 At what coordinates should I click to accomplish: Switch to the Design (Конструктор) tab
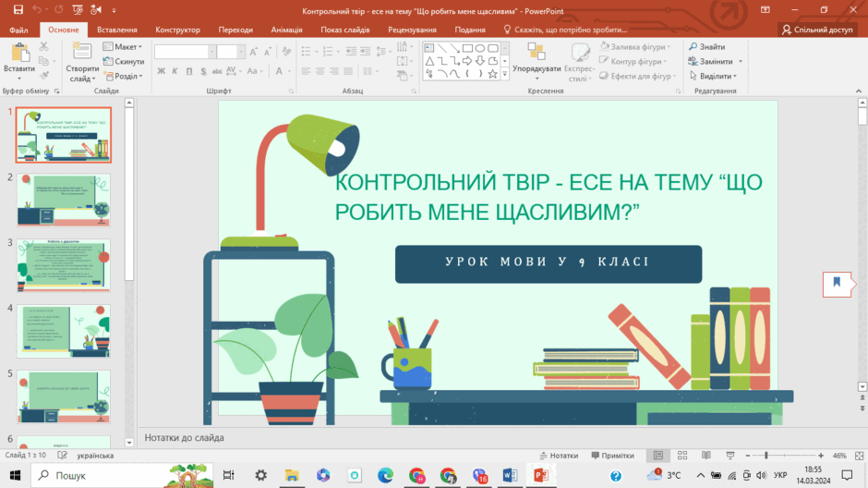pyautogui.click(x=177, y=30)
